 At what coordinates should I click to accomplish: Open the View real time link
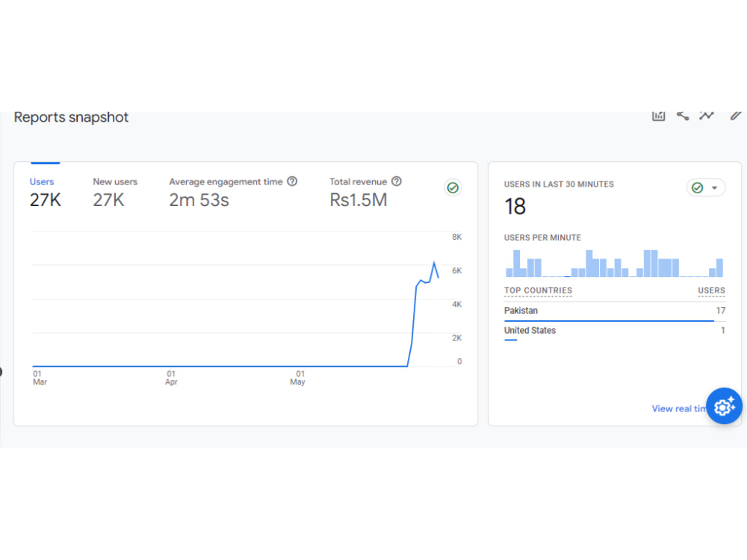coord(678,408)
